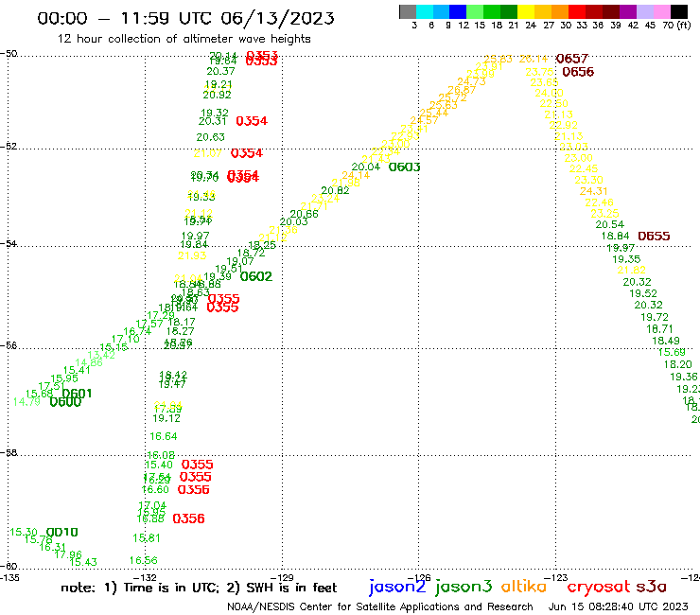700x615 pixels.
Task: Click the jason3 time marker '0603'
Action: [405, 167]
